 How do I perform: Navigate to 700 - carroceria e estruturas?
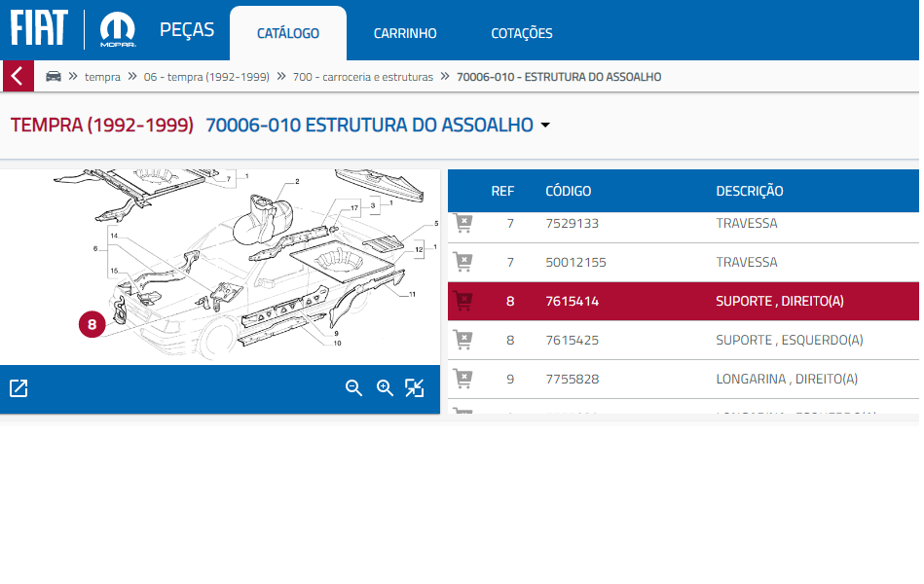coord(362,77)
